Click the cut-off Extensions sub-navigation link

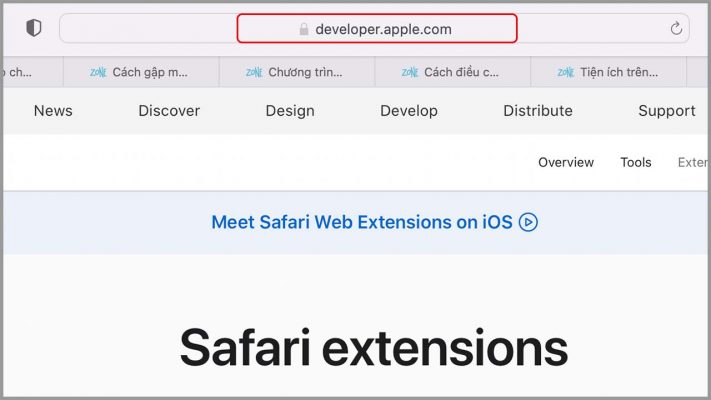point(694,162)
